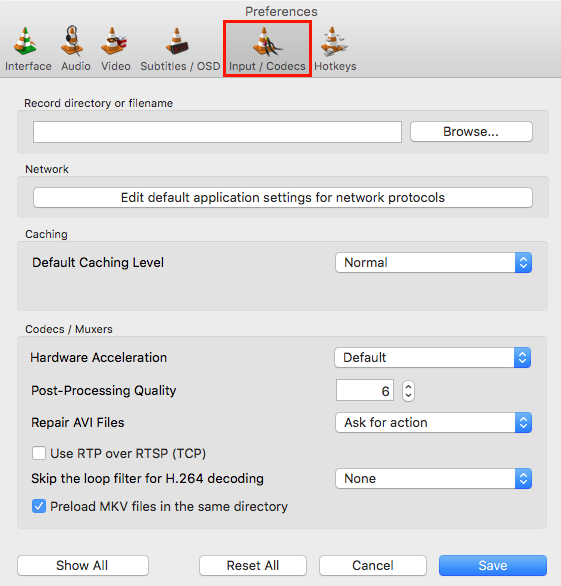Save the preferences
Screen dimensions: 561x586
493,565
